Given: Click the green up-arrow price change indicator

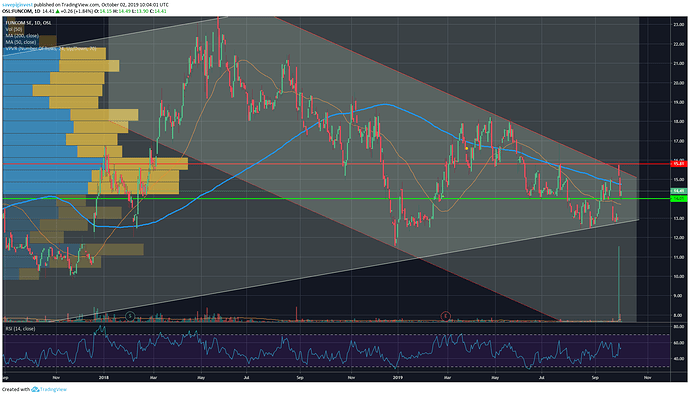Looking at the screenshot, I should pos(57,11).
